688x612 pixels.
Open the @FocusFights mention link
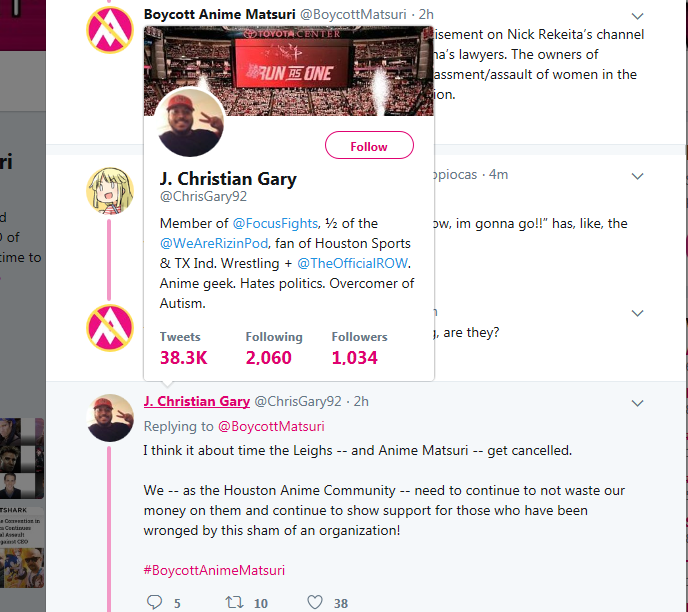[275, 223]
